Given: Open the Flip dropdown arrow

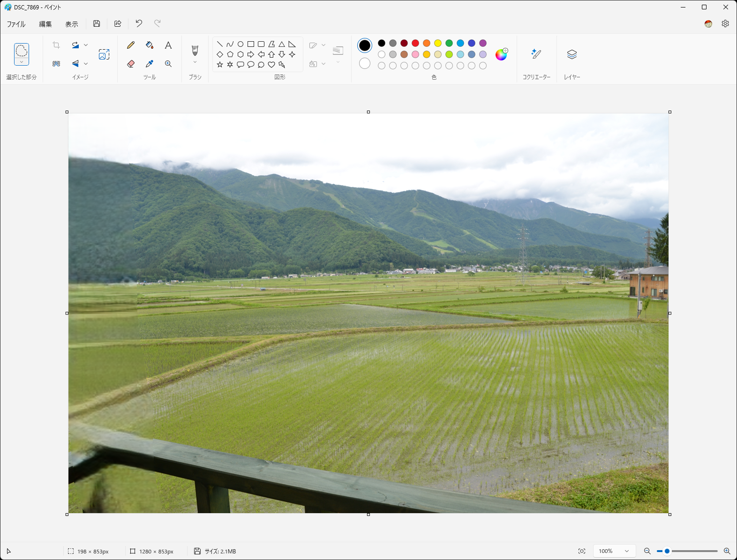Looking at the screenshot, I should 86,64.
